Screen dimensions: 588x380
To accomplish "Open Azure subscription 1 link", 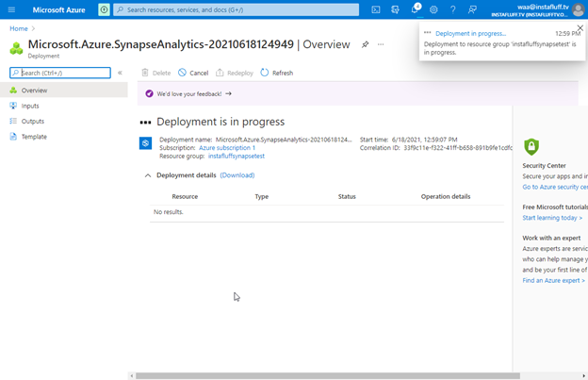I will click(227, 148).
